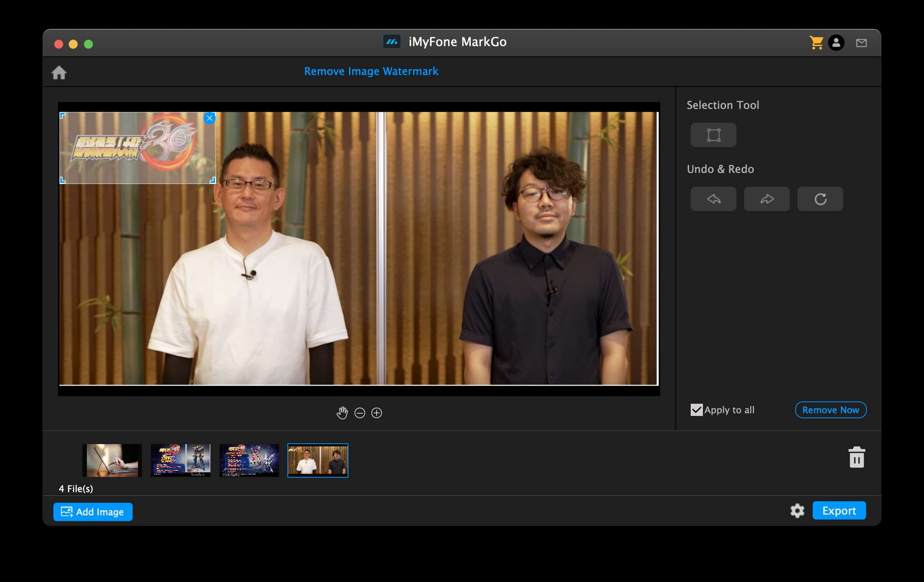
Task: Select the hand pan tool
Action: 342,413
